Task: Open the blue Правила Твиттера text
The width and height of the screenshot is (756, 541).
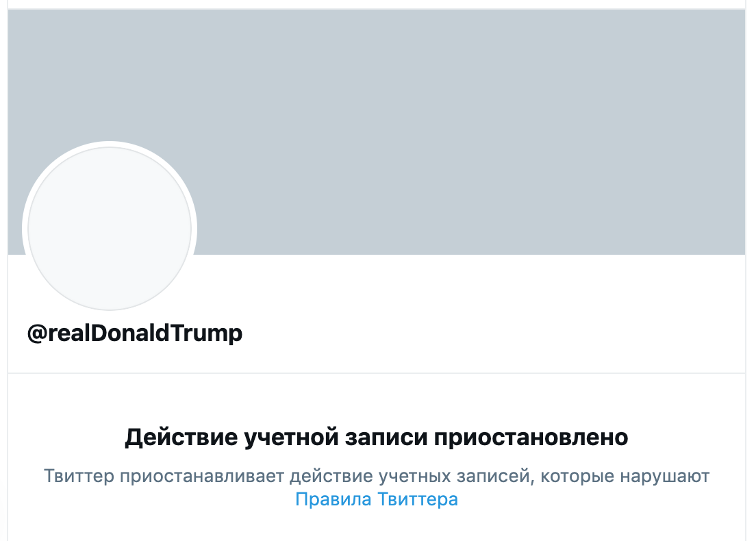Action: click(x=377, y=501)
